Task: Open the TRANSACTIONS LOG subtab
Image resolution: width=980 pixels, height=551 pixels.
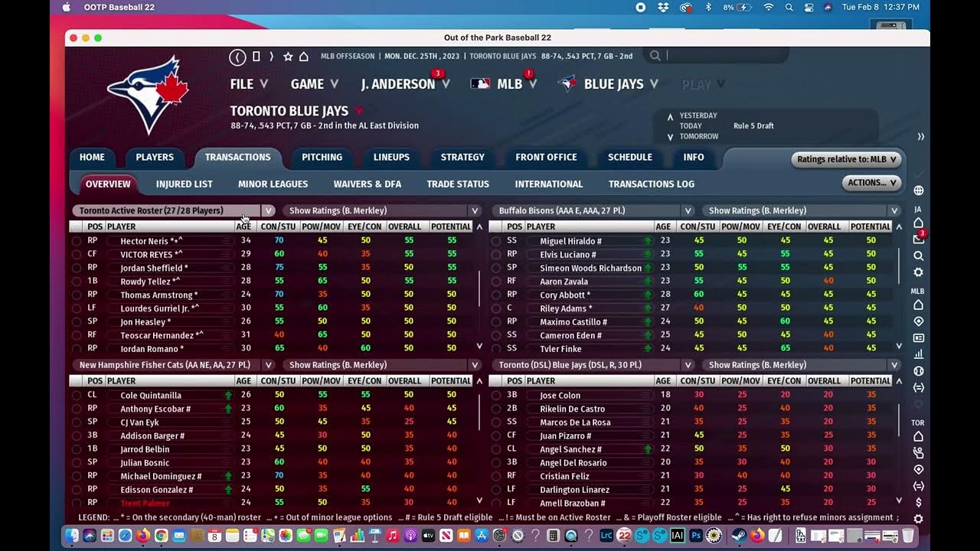Action: (x=652, y=184)
